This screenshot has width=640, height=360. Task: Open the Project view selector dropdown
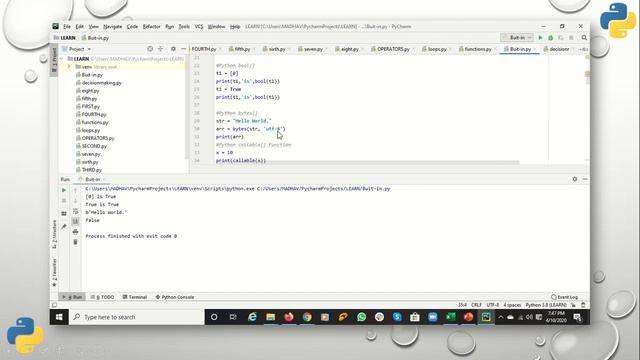pyautogui.click(x=76, y=49)
